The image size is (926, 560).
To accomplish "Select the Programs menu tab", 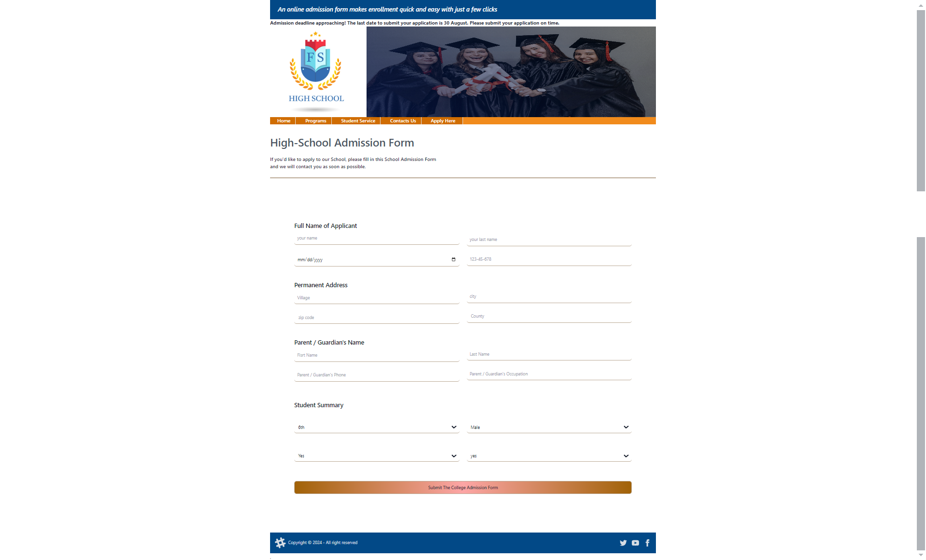I will pyautogui.click(x=316, y=121).
